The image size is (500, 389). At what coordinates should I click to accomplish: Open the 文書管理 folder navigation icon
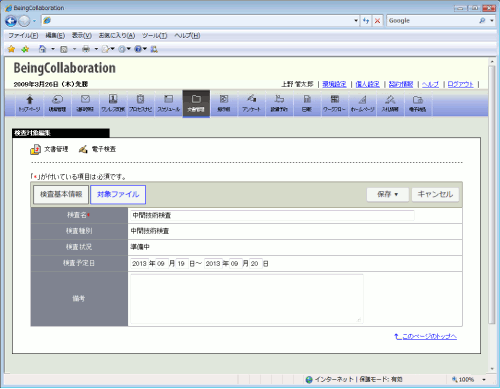pyautogui.click(x=196, y=104)
